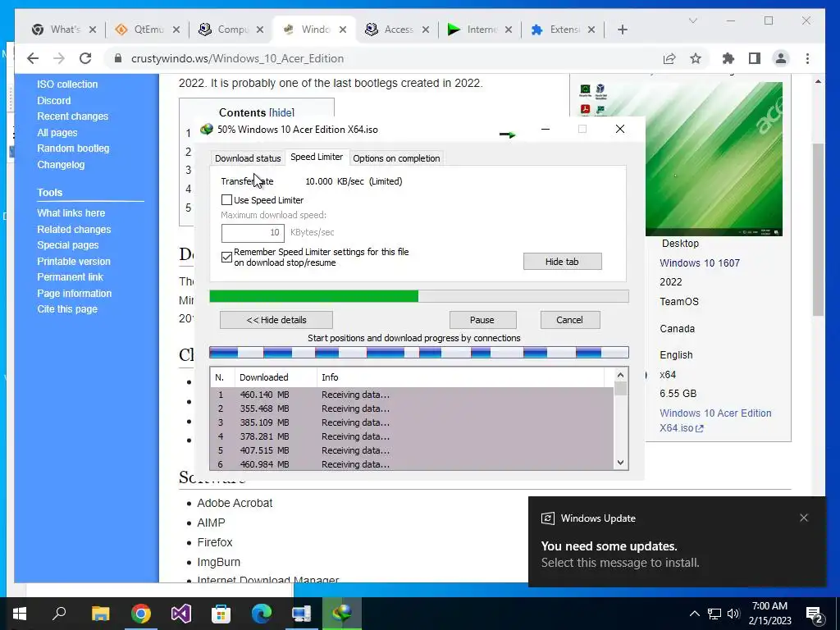Click the connections progress segment bar

419,352
